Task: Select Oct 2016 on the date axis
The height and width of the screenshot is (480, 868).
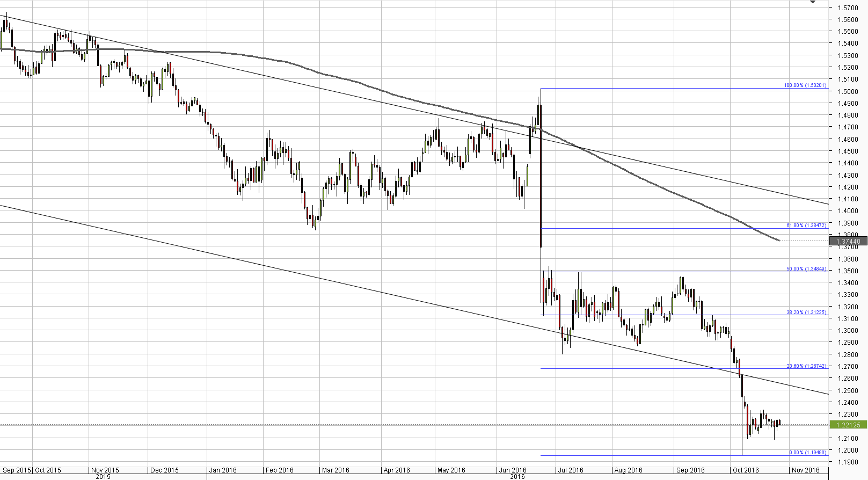Action: 746,470
